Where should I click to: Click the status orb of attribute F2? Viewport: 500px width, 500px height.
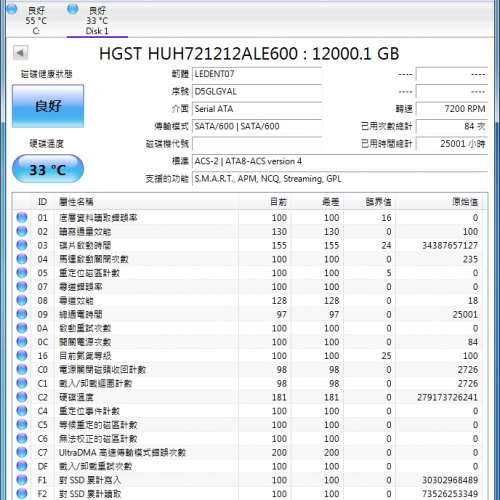point(22,494)
